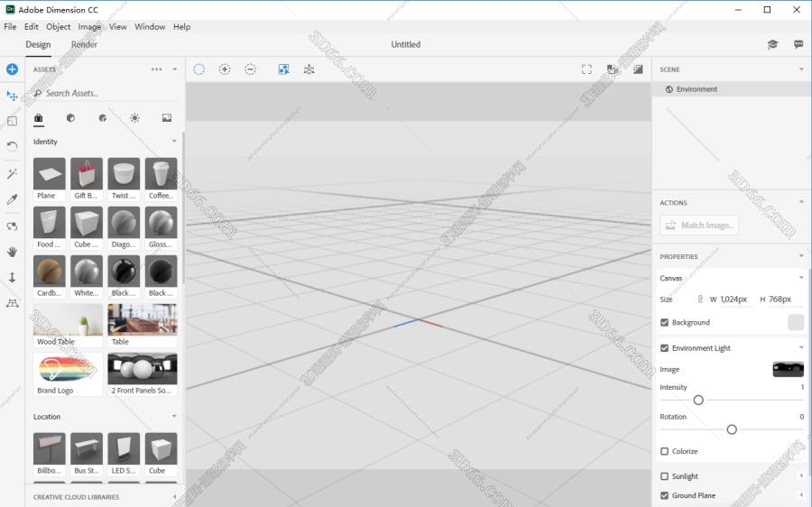Expand the Creative Cloud Libraries panel
The image size is (812, 507).
tap(174, 497)
